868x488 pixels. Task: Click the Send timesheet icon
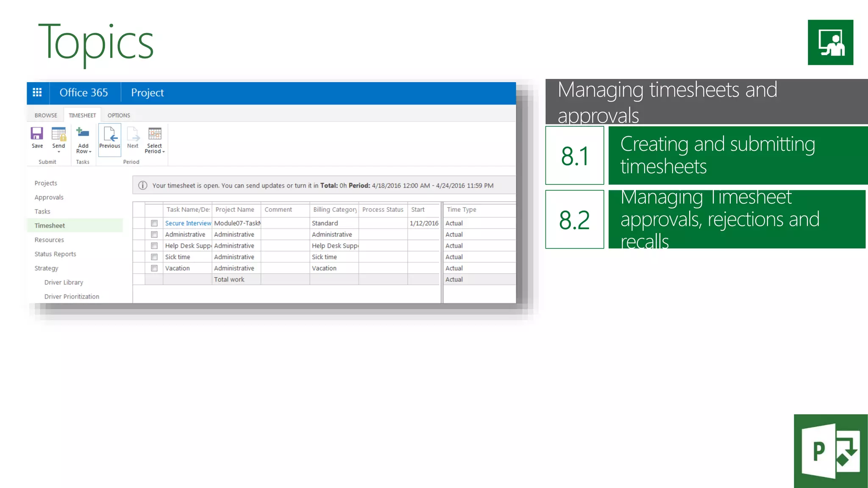(x=58, y=134)
